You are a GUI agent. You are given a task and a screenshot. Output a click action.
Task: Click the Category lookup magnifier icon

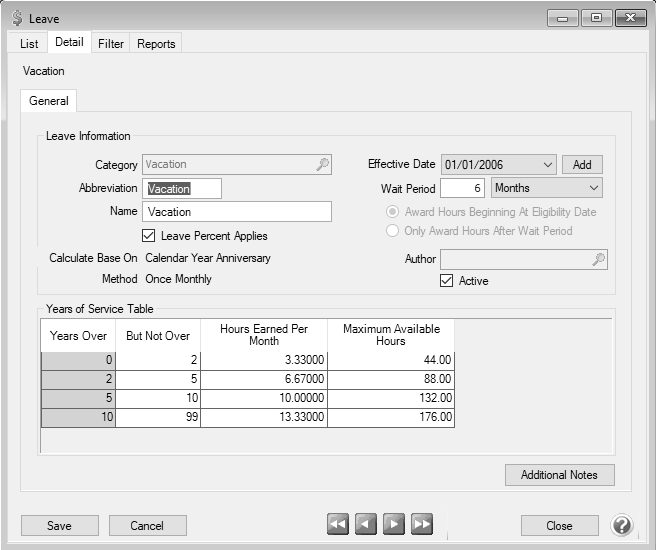pos(323,164)
